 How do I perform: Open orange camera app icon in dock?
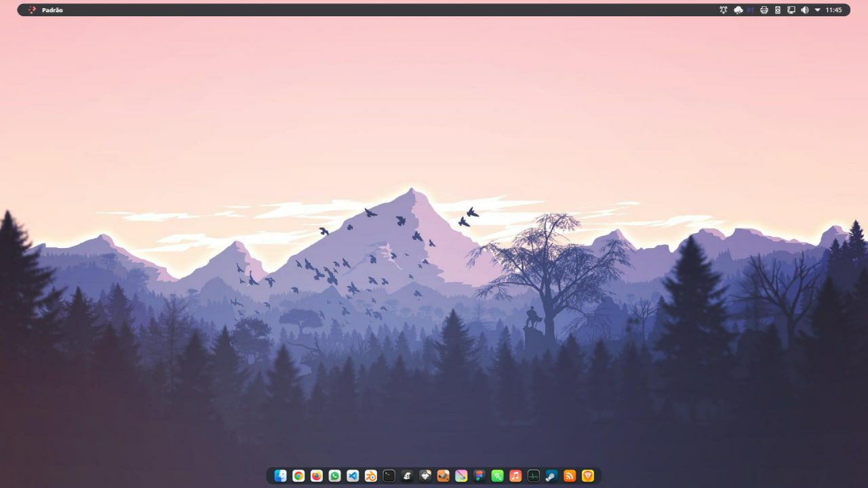pos(443,476)
